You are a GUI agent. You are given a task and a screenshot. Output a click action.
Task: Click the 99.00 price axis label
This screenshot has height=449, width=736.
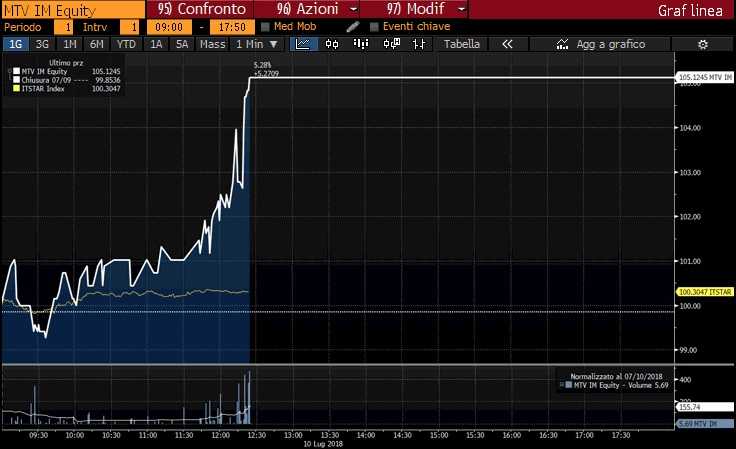tap(689, 350)
